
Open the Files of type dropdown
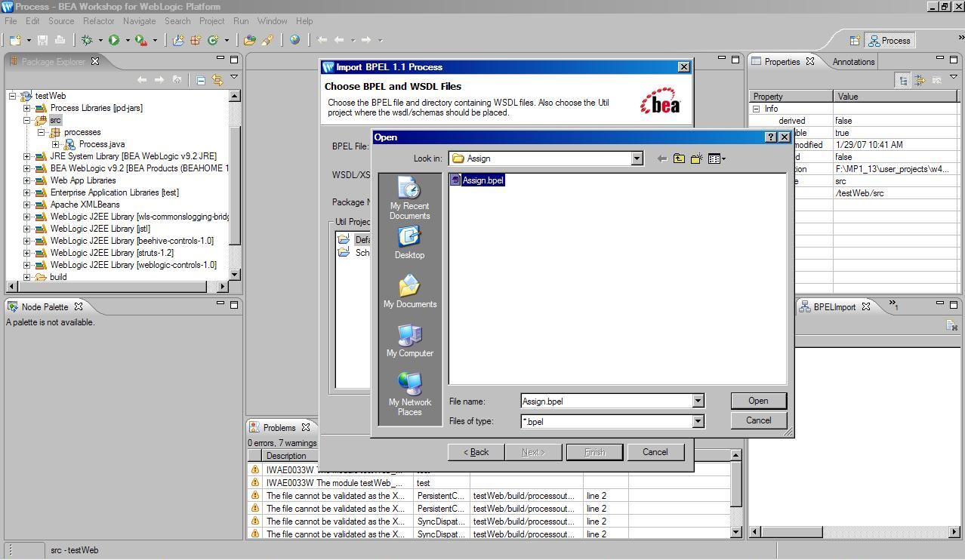tap(698, 421)
